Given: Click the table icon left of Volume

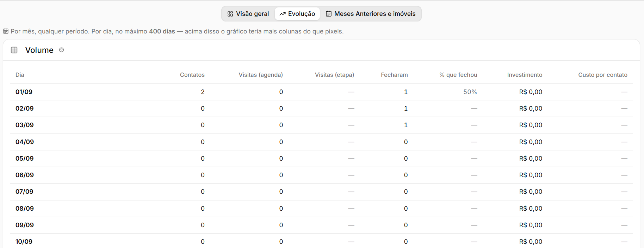Looking at the screenshot, I should click(14, 50).
